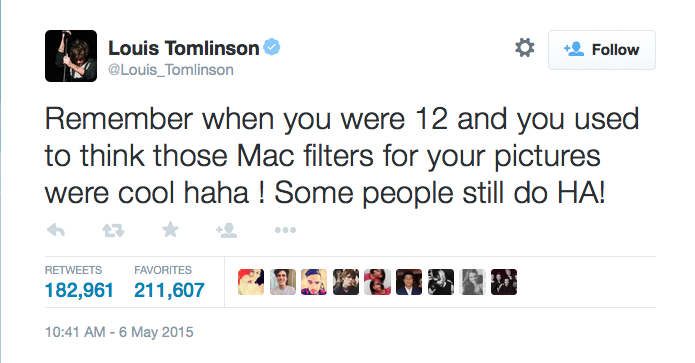Click the third avatar with sunglasses
Screen dimensions: 695x363
[x=314, y=282]
